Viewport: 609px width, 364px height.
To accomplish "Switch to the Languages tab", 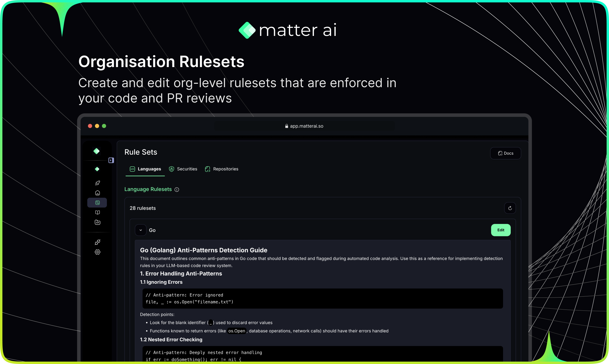I will point(145,169).
